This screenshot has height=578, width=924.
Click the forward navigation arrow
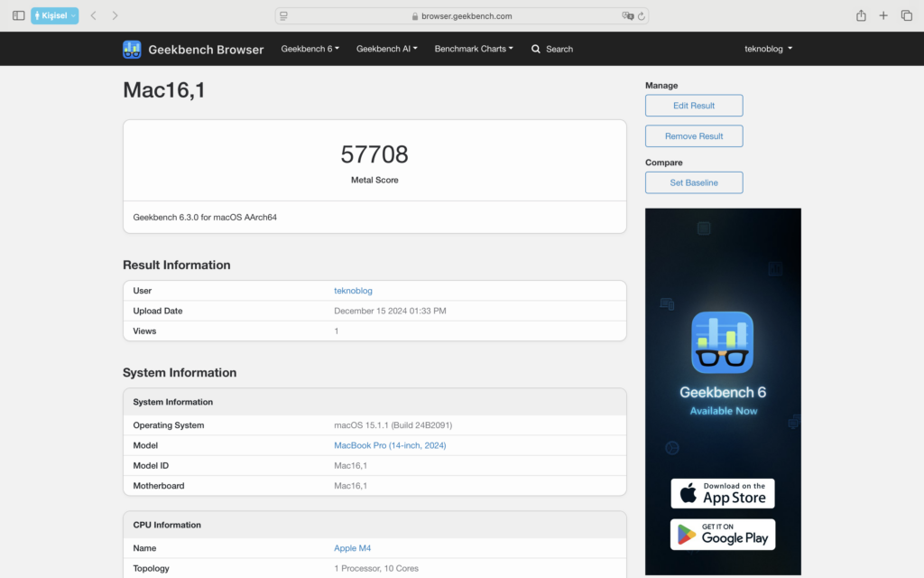click(x=115, y=15)
